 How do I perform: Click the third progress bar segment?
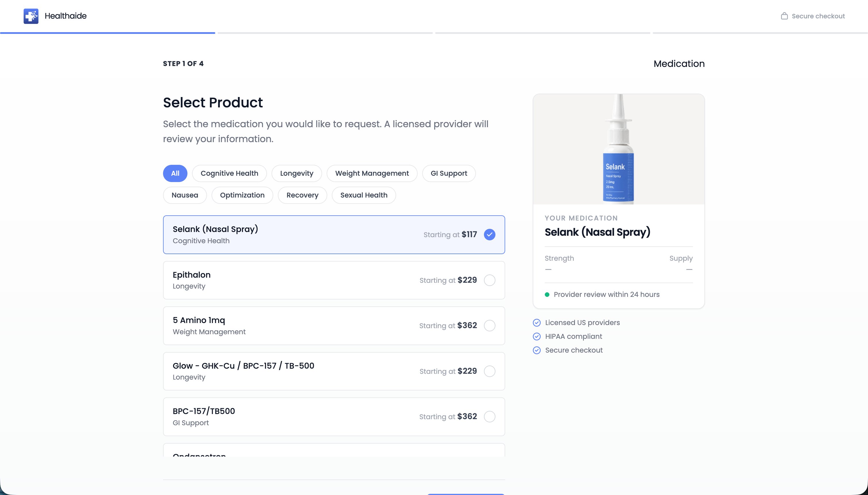(542, 33)
